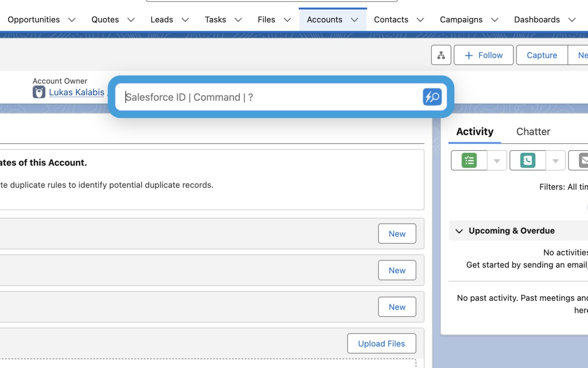Click the Account Owner avatar icon
The height and width of the screenshot is (368, 588).
39,92
